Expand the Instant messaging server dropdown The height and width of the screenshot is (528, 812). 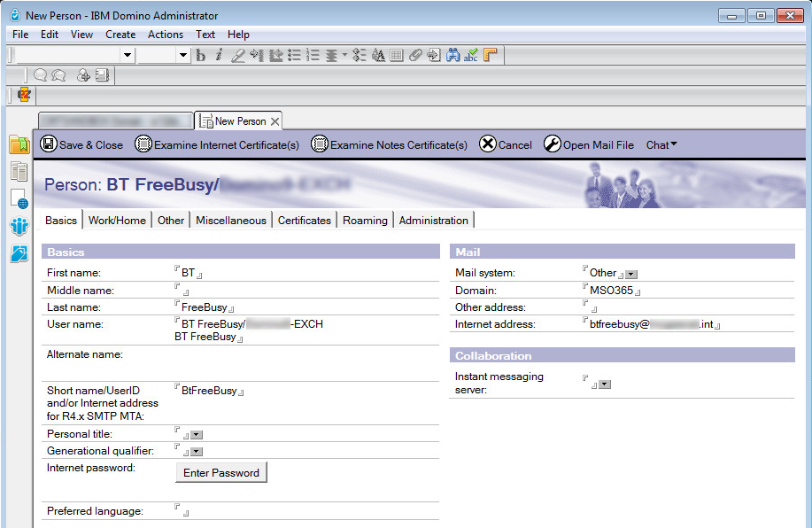604,384
